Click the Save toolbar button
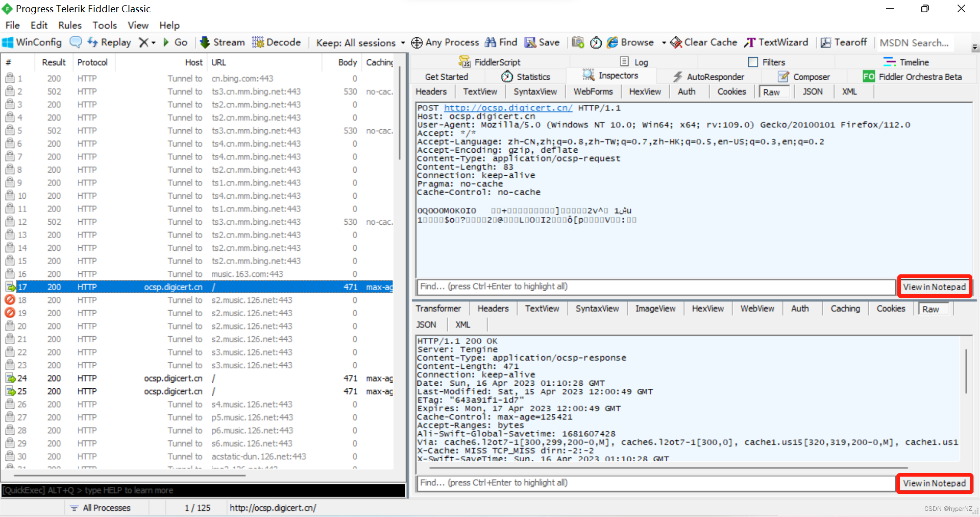The height and width of the screenshot is (517, 980). pos(542,42)
